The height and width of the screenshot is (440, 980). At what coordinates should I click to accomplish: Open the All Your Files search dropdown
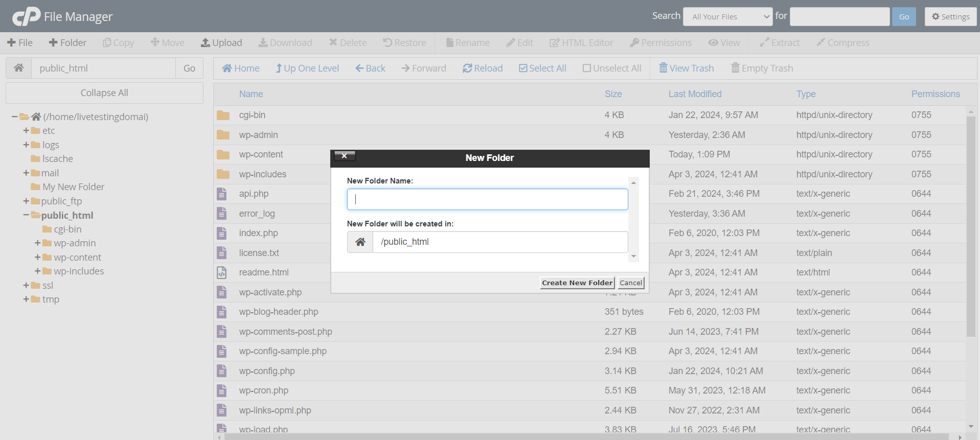coord(727,16)
